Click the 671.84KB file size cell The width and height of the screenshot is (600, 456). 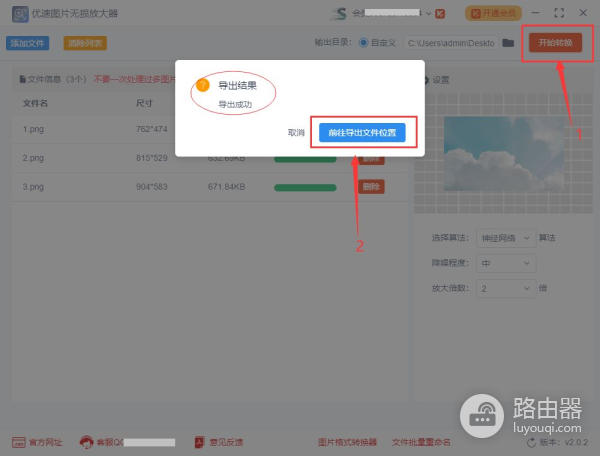(x=227, y=187)
